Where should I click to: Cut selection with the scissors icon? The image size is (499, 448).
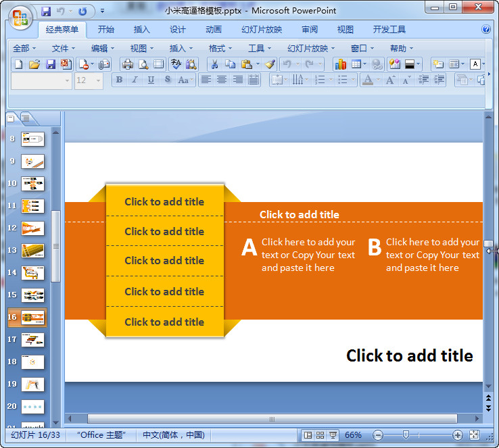pos(215,65)
